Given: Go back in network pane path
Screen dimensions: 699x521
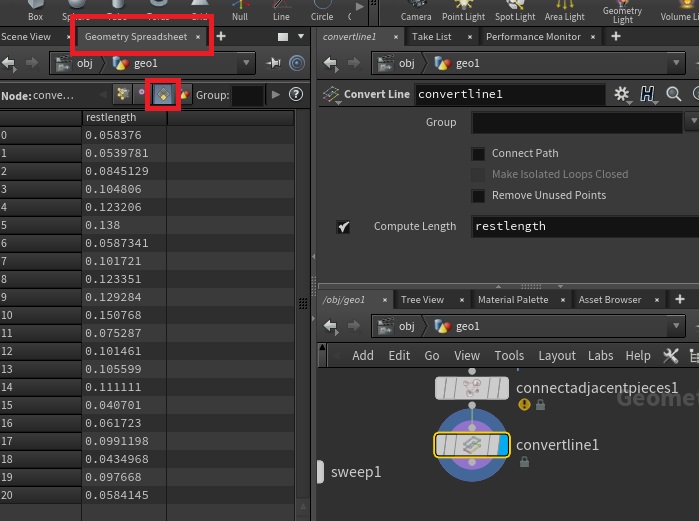Looking at the screenshot, I should point(330,326).
